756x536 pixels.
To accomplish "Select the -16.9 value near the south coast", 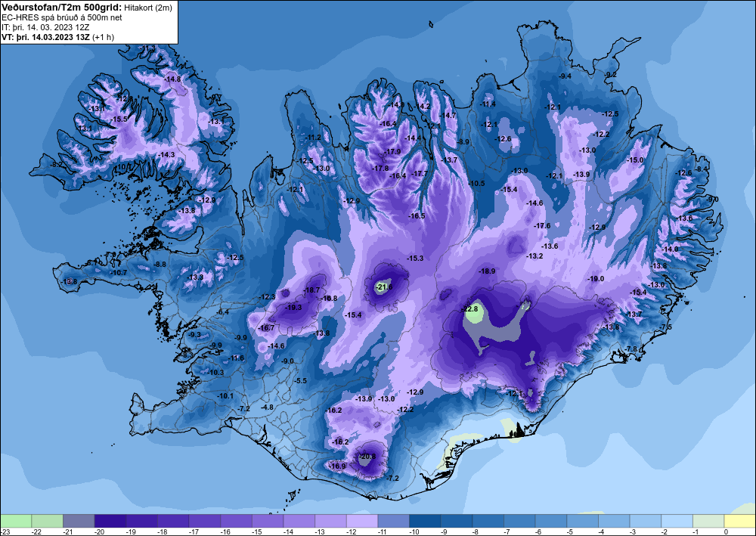I will 337,466.
